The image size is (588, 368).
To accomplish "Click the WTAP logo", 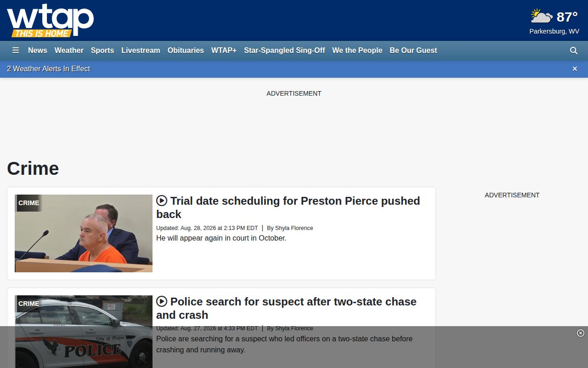I will (x=51, y=21).
